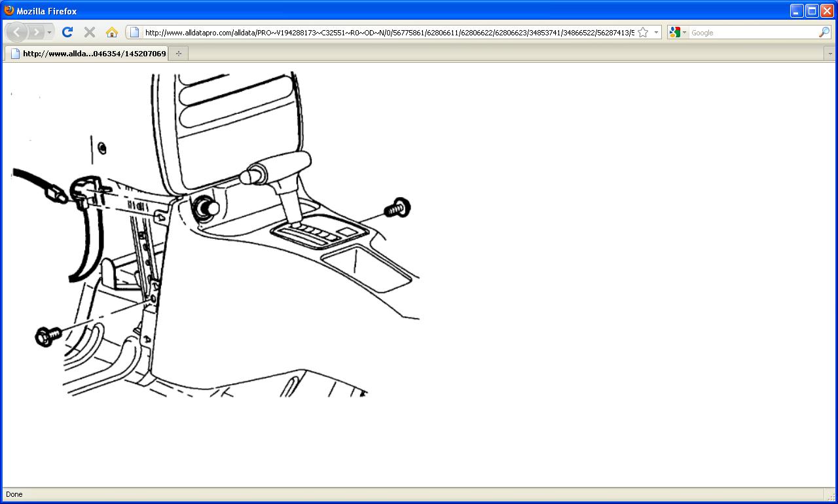Select the alldata tab
The width and height of the screenshot is (838, 504).
click(86, 54)
